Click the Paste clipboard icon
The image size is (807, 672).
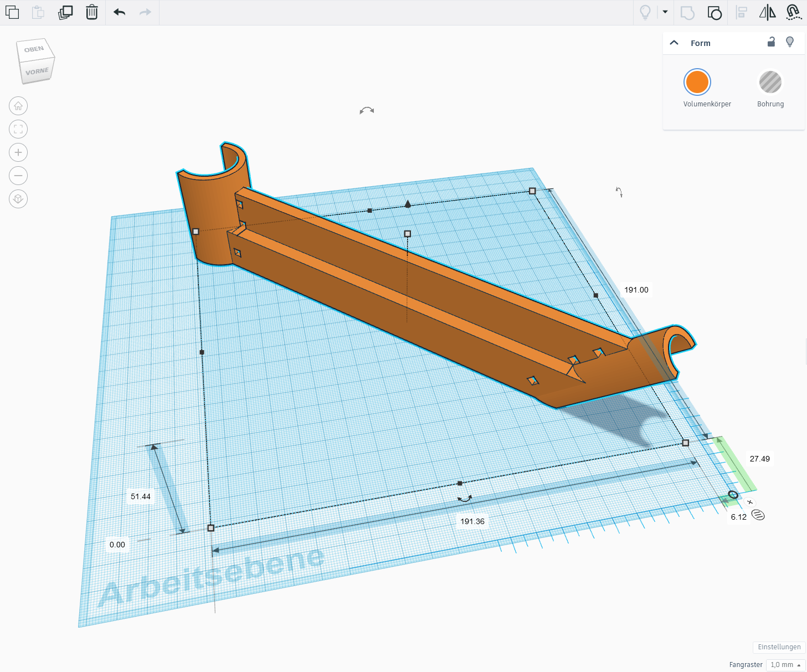[x=38, y=12]
